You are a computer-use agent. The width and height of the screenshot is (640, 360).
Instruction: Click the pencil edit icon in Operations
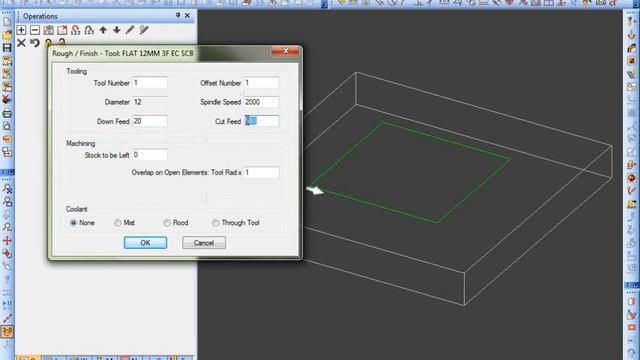[130, 30]
